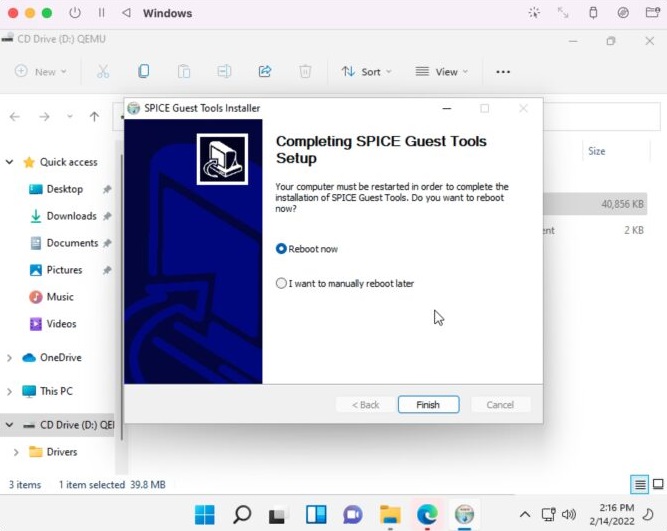Click the USB devices icon in VM toolbar
The image size is (667, 531).
point(593,13)
